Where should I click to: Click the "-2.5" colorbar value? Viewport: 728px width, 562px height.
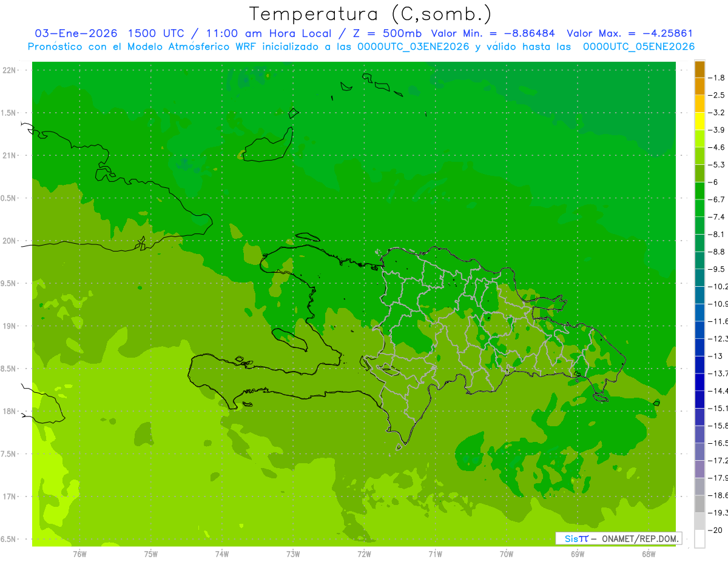point(716,95)
